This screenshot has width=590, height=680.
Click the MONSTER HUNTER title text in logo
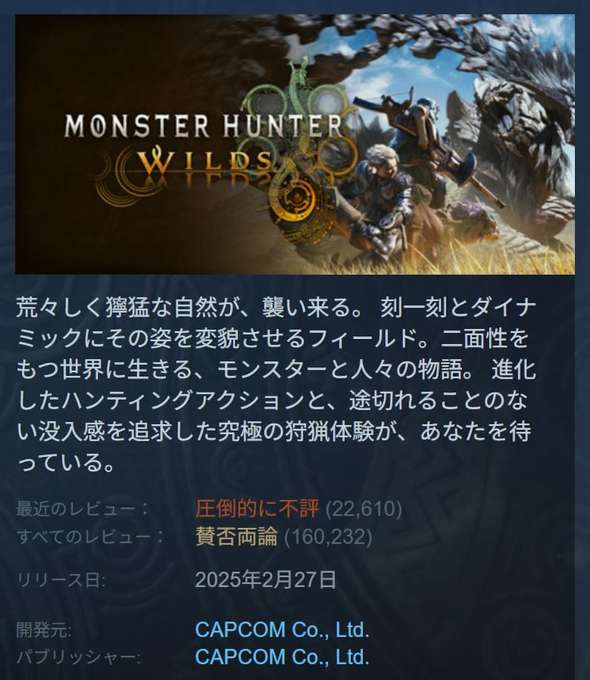tap(204, 126)
